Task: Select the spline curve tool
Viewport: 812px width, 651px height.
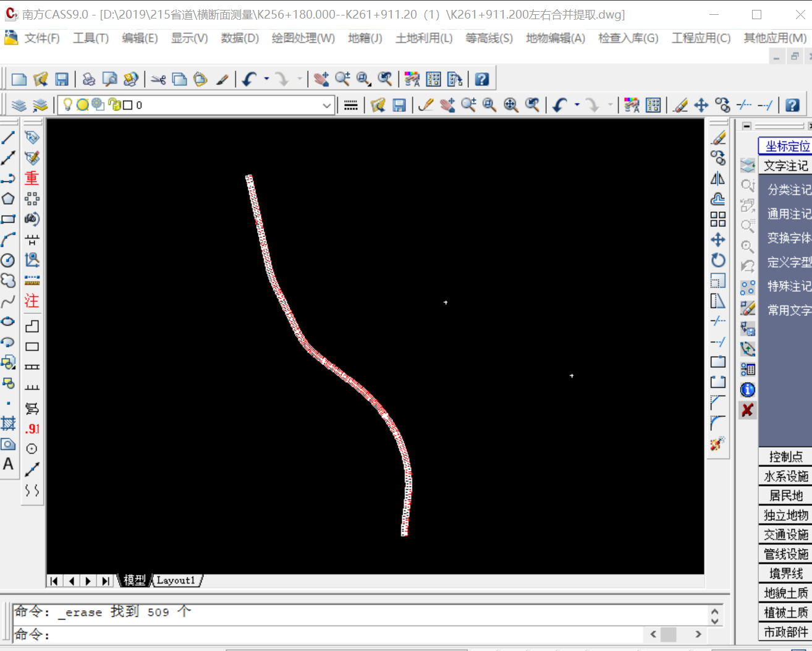Action: pos(8,301)
